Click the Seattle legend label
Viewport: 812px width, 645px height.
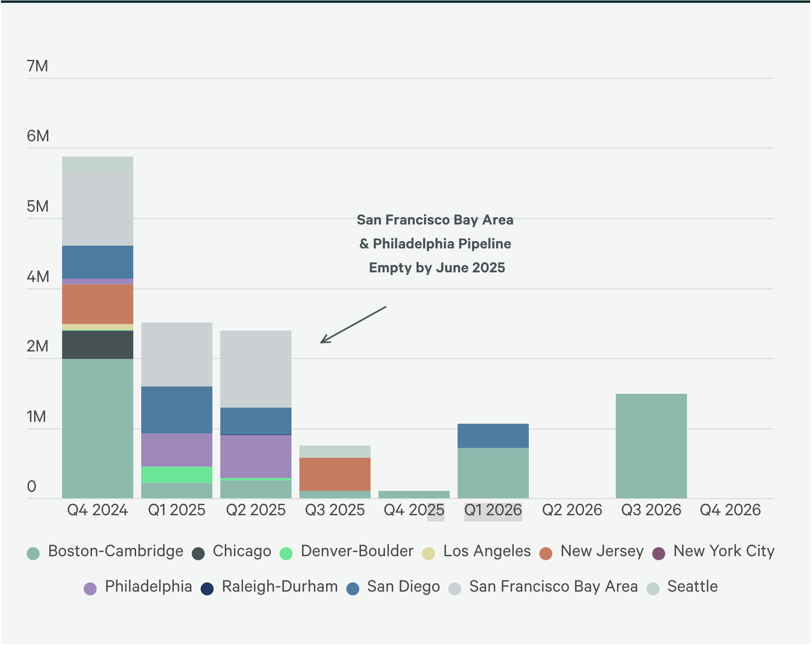pyautogui.click(x=692, y=587)
